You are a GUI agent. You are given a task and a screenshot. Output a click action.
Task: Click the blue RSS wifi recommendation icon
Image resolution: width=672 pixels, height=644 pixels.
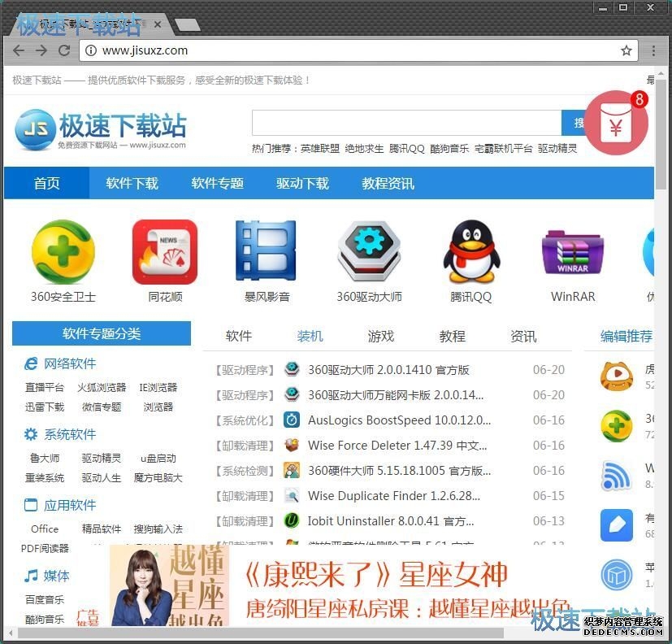[x=616, y=476]
